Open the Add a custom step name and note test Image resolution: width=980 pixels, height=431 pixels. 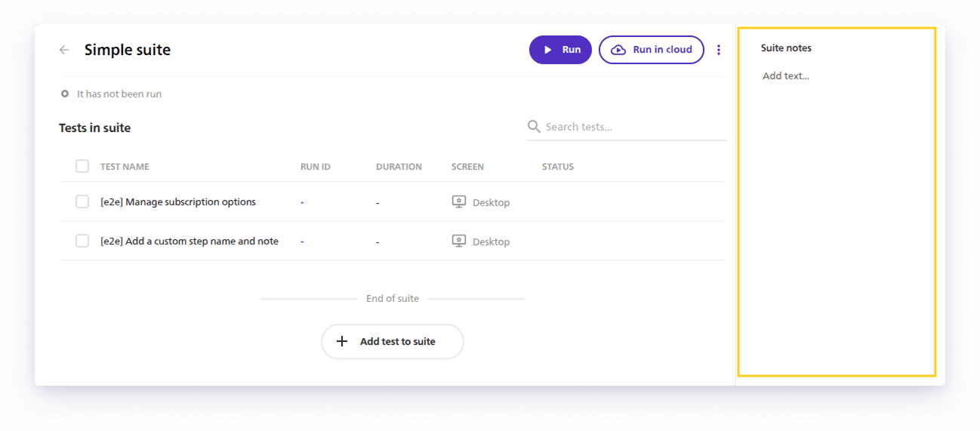coord(190,242)
